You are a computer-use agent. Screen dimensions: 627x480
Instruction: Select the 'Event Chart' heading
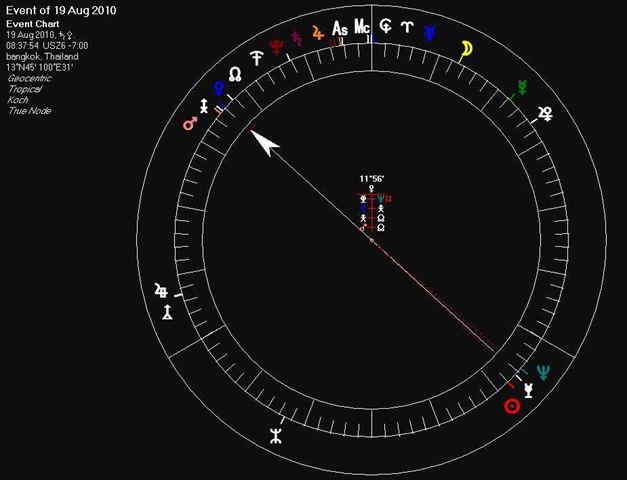(33, 24)
